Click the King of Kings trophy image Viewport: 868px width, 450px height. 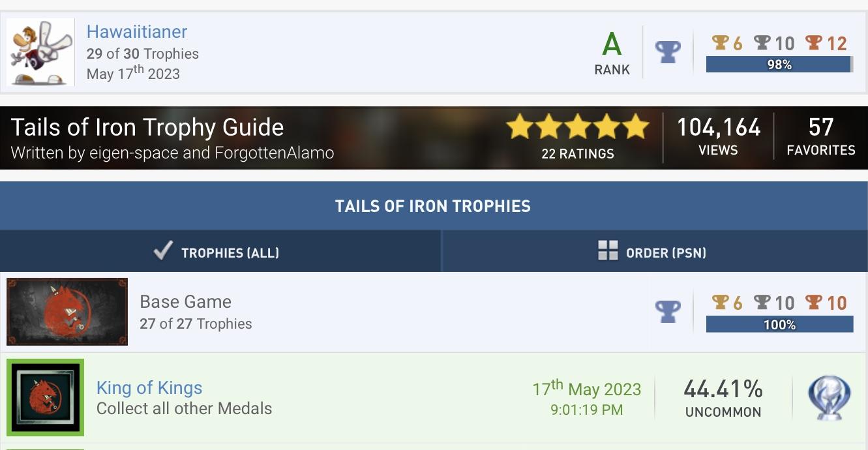46,398
